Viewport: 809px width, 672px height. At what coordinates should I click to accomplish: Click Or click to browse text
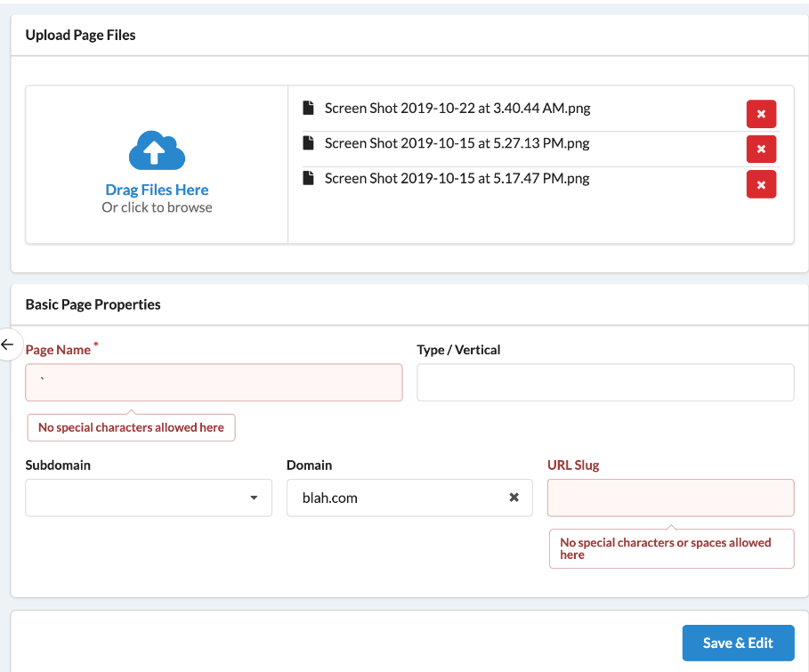157,207
